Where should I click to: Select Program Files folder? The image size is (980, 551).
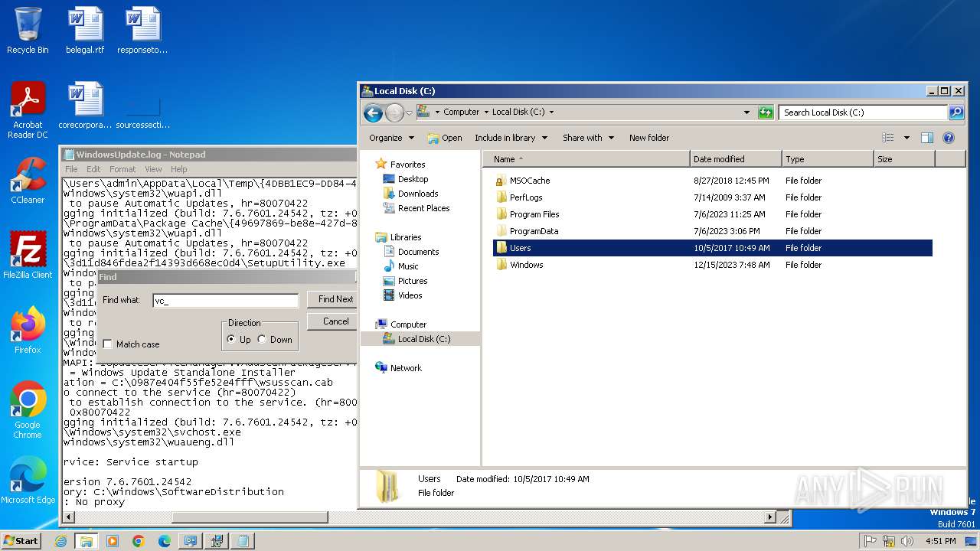[x=534, y=214]
